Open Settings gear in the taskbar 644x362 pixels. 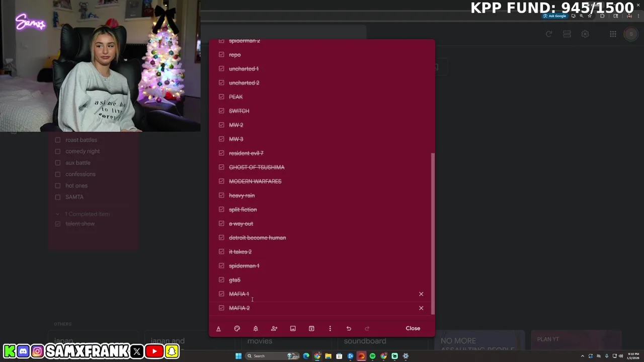pos(406,356)
